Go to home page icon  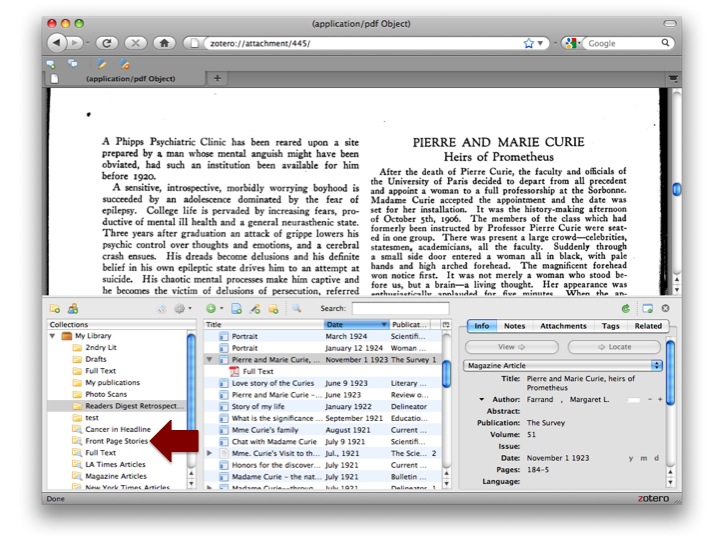click(x=164, y=43)
